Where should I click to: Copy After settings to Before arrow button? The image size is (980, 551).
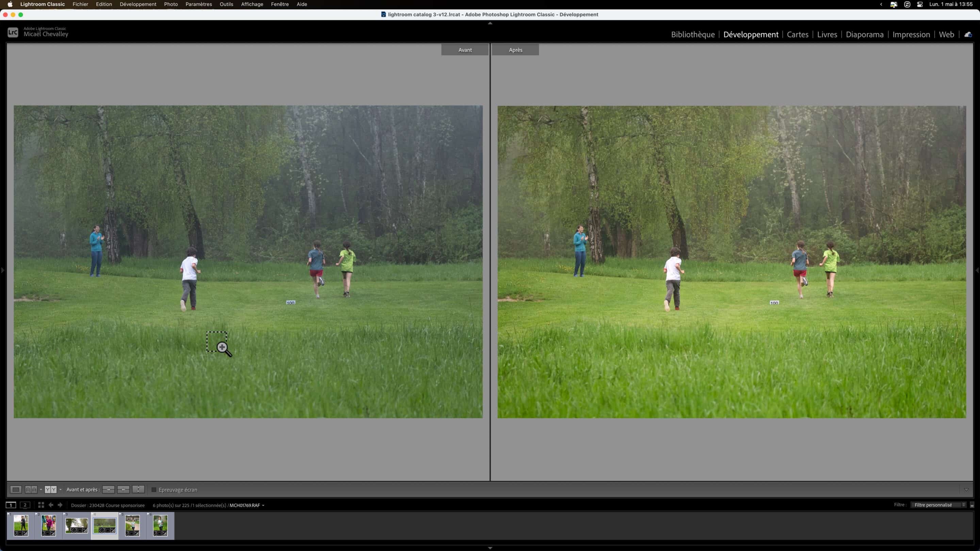point(123,489)
